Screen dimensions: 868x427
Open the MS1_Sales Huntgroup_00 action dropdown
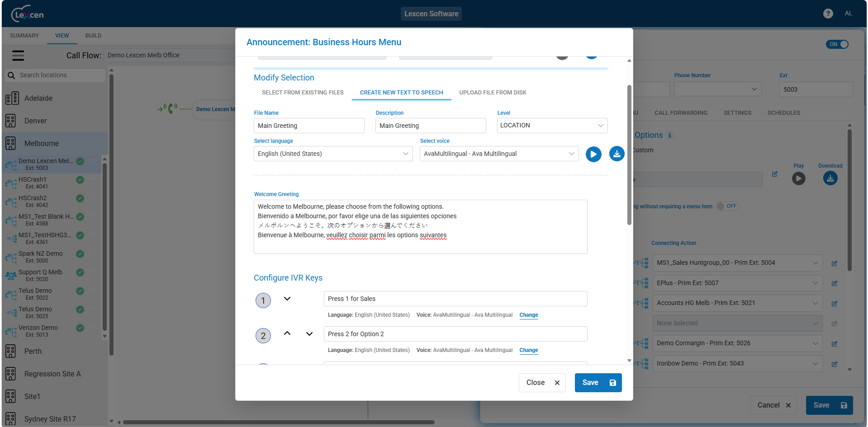738,263
